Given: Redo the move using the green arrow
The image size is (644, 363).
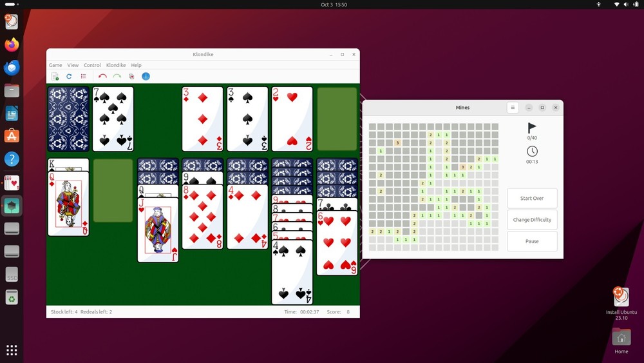Looking at the screenshot, I should (x=117, y=77).
